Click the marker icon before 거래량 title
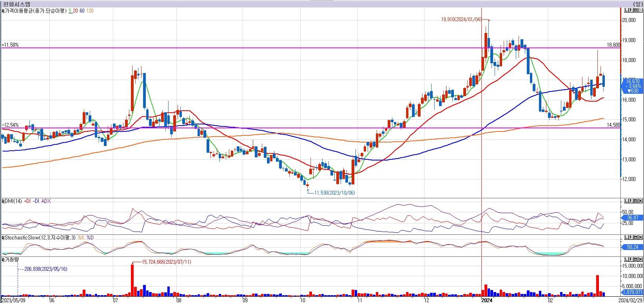This screenshot has height=303, width=644. pyautogui.click(x=3, y=259)
